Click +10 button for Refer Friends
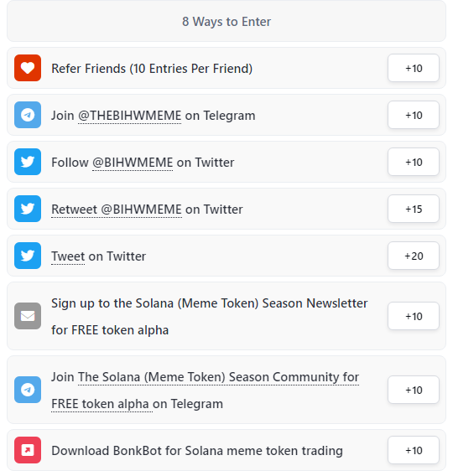 pos(414,68)
